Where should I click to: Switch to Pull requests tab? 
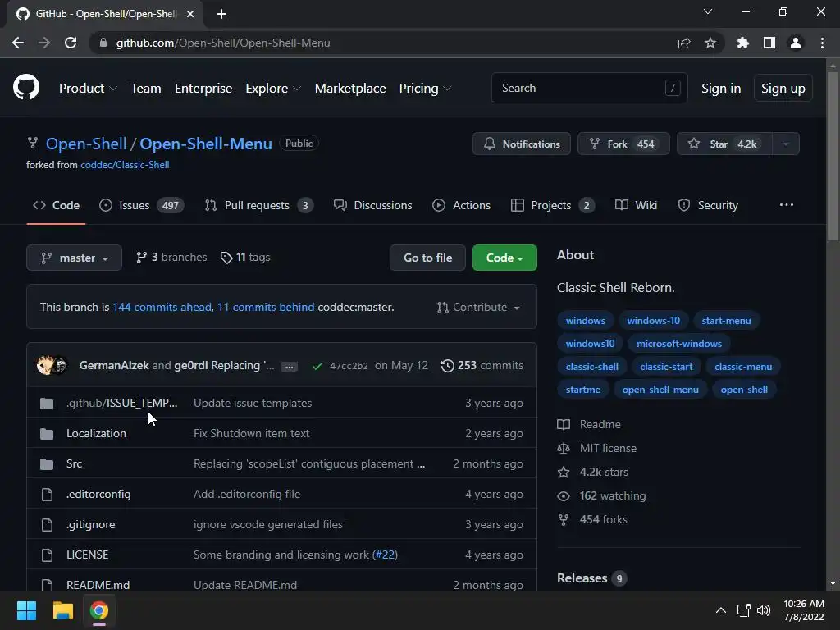258,205
